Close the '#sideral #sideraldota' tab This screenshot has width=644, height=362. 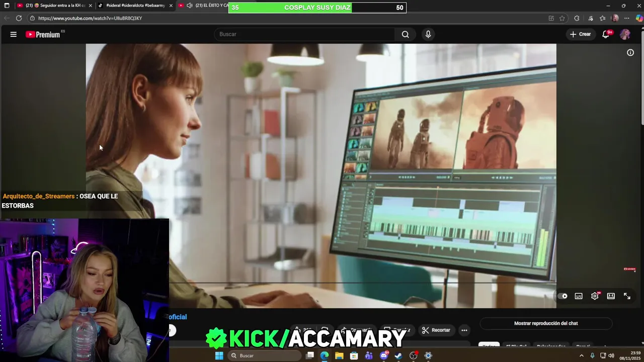point(171,6)
